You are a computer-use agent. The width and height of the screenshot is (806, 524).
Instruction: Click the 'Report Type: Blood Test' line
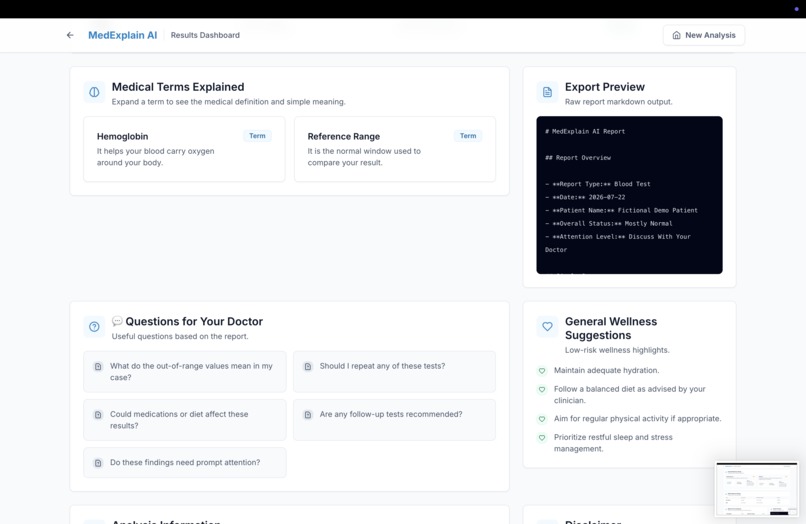[598, 184]
